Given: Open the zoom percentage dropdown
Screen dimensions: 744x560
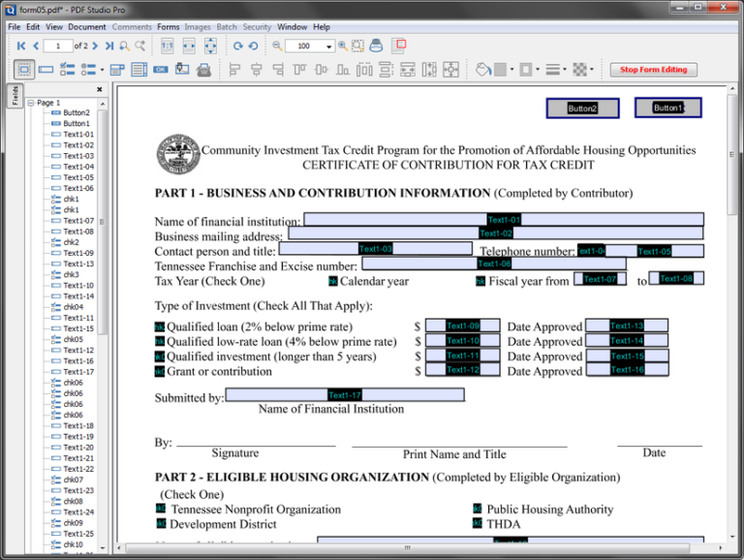Looking at the screenshot, I should [329, 47].
